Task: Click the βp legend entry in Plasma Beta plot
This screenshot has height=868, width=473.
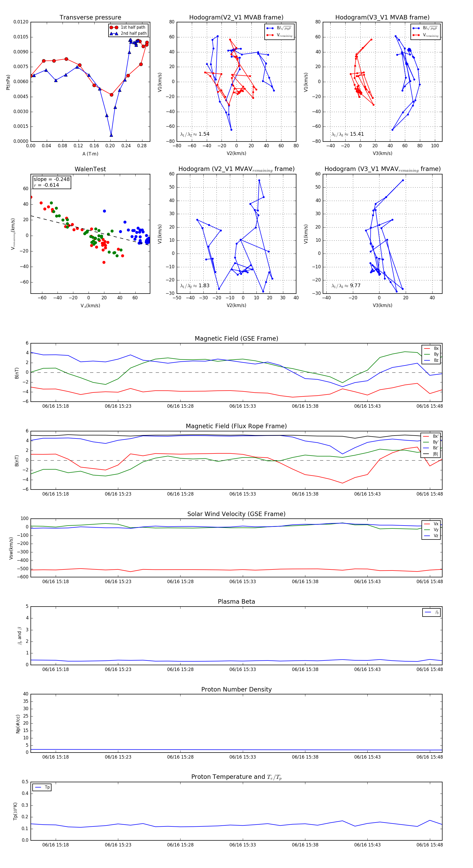Action: [431, 612]
